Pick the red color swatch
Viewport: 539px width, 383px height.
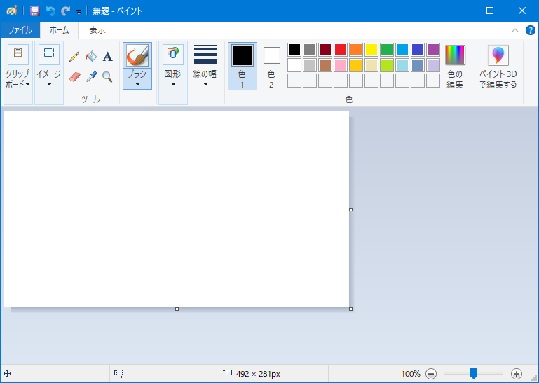(x=341, y=50)
